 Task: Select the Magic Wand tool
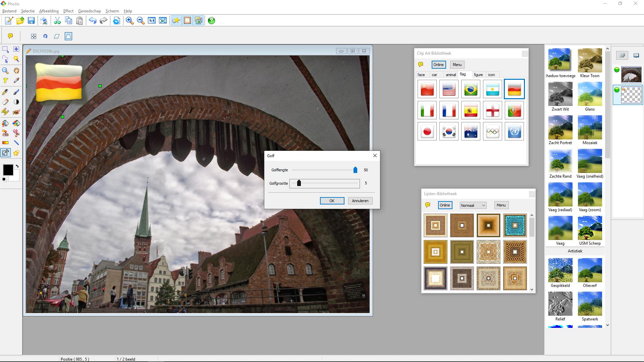coord(16,59)
